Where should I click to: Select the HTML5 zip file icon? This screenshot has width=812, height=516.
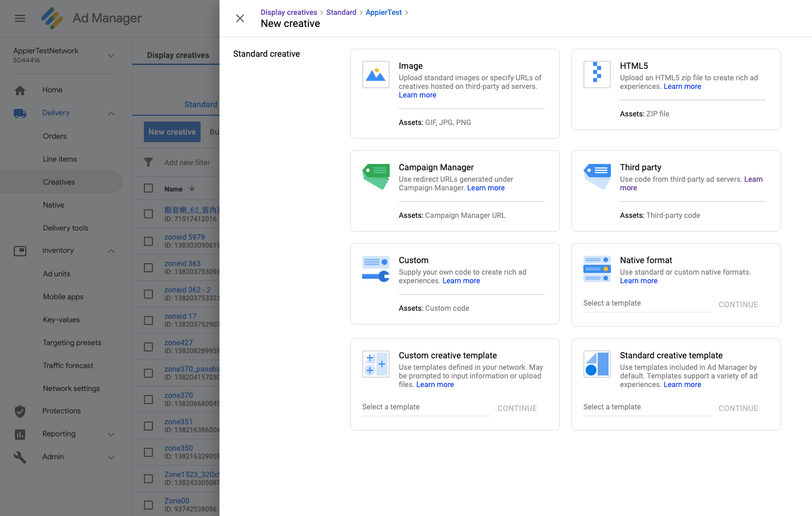point(597,75)
